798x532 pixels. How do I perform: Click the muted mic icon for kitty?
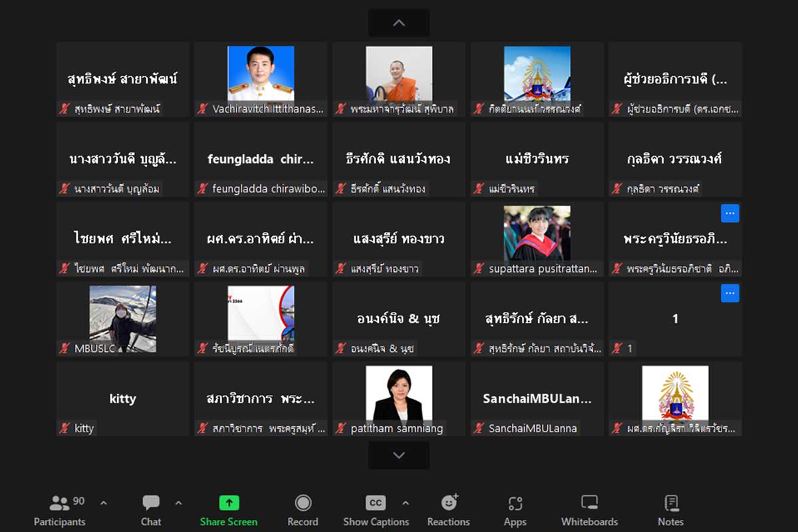65,428
